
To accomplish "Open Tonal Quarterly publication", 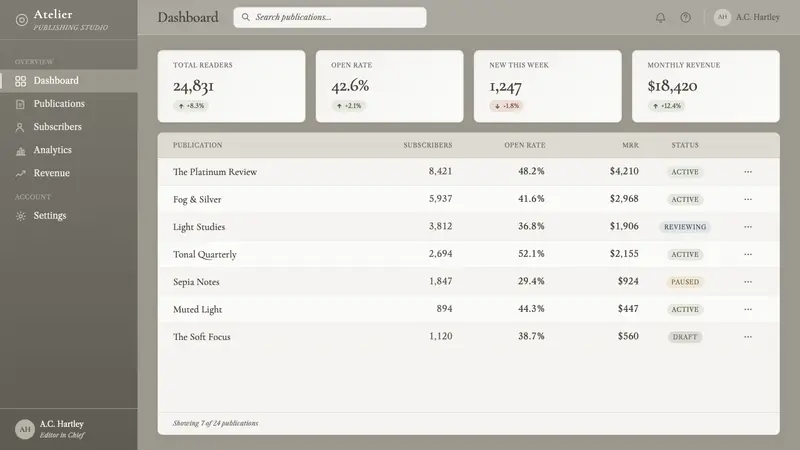I will [205, 255].
